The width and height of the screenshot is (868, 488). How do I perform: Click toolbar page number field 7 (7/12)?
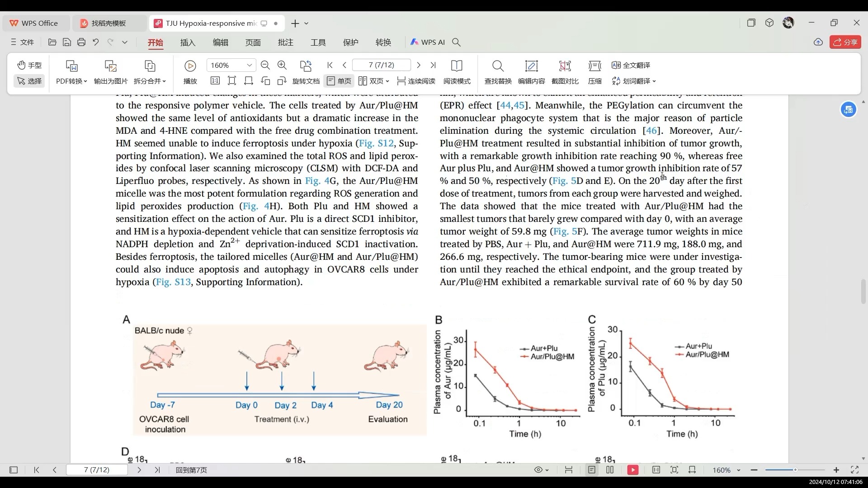[382, 65]
